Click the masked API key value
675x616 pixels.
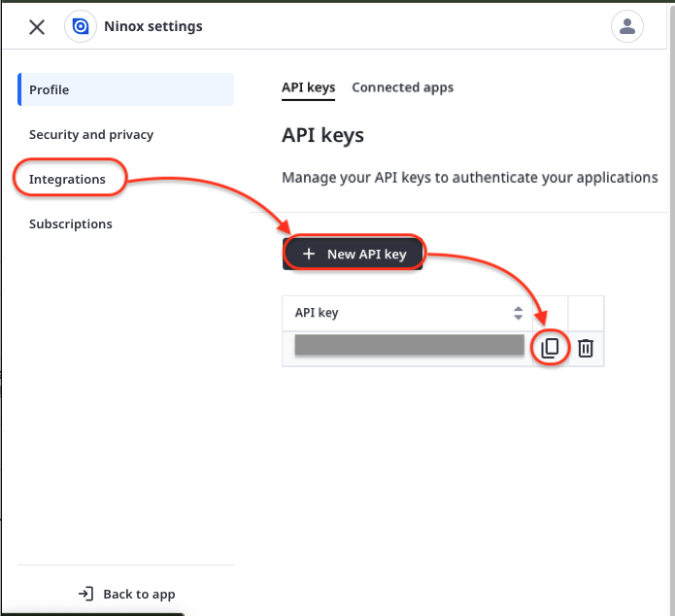point(410,345)
